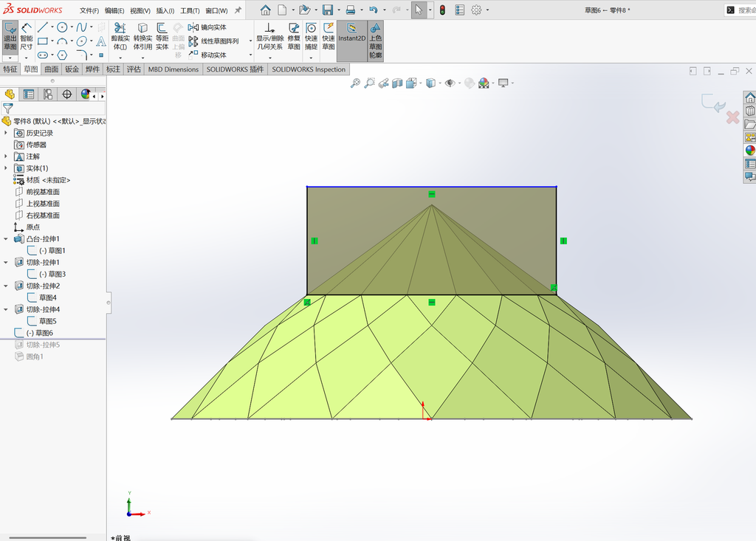The width and height of the screenshot is (756, 541).
Task: Open dropdown arrow beside Line tool
Action: [x=52, y=27]
